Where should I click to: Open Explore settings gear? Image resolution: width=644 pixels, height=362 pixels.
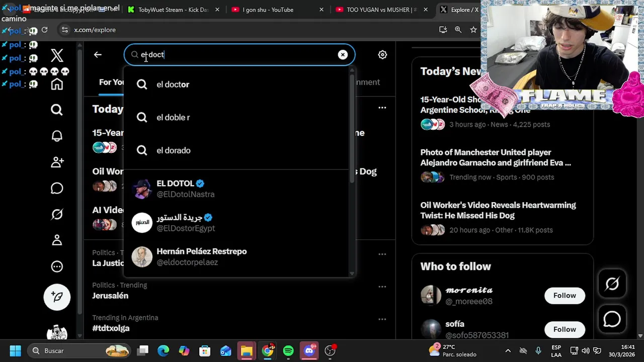coord(382,54)
